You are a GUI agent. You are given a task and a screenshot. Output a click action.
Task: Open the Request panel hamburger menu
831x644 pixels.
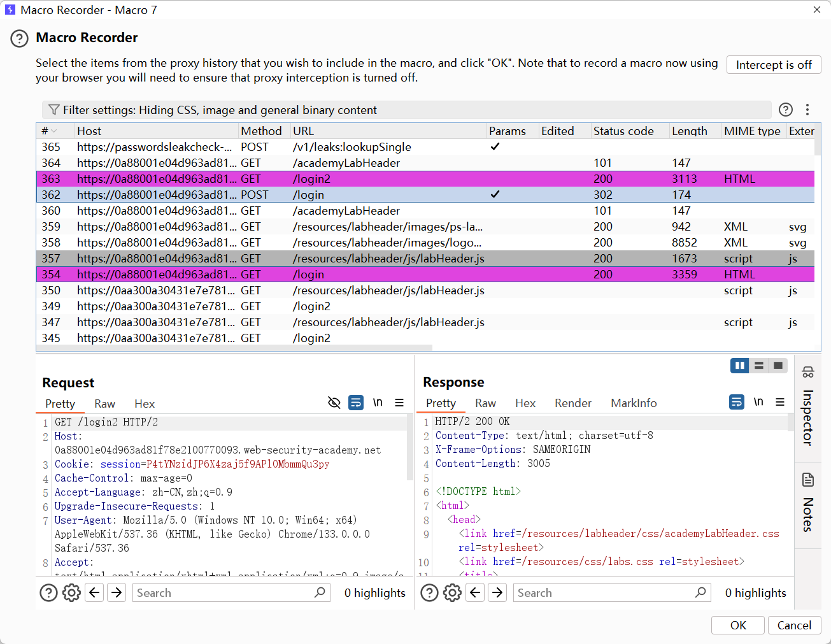tap(399, 403)
